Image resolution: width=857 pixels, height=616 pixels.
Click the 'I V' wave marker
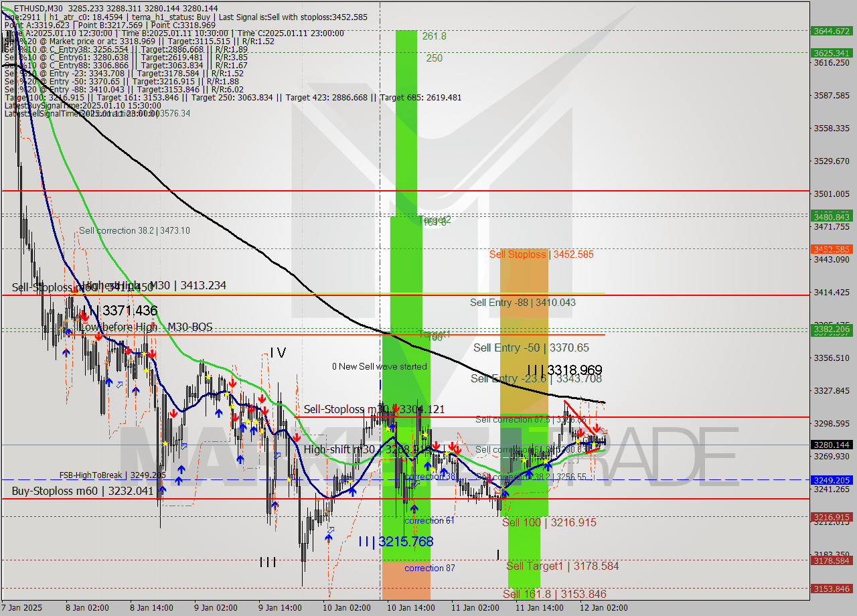[x=278, y=353]
